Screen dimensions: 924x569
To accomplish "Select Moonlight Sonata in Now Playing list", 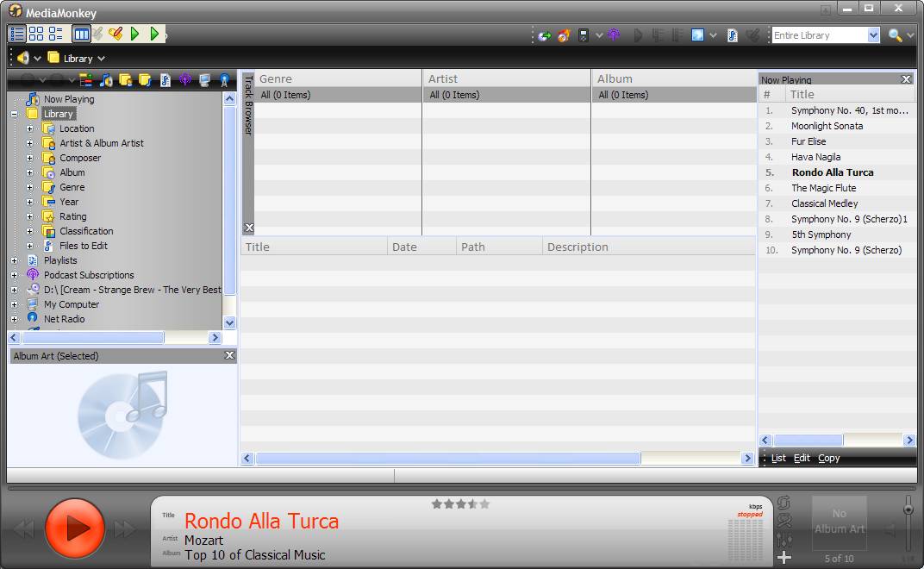I will pos(827,126).
